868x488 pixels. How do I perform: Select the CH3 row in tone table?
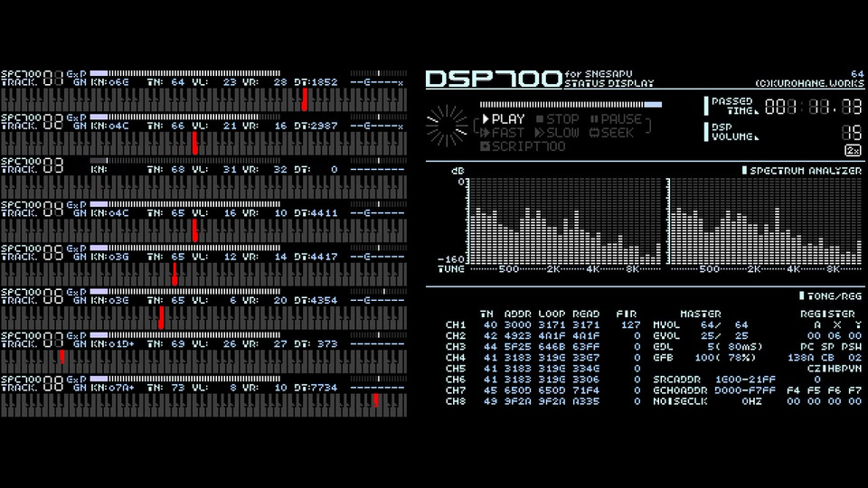click(x=543, y=347)
